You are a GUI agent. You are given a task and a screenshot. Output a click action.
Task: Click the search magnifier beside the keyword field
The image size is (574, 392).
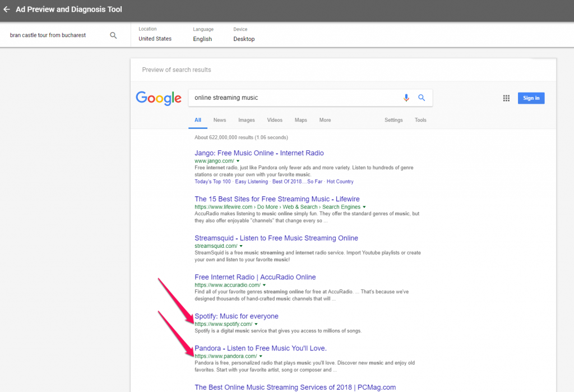[113, 35]
